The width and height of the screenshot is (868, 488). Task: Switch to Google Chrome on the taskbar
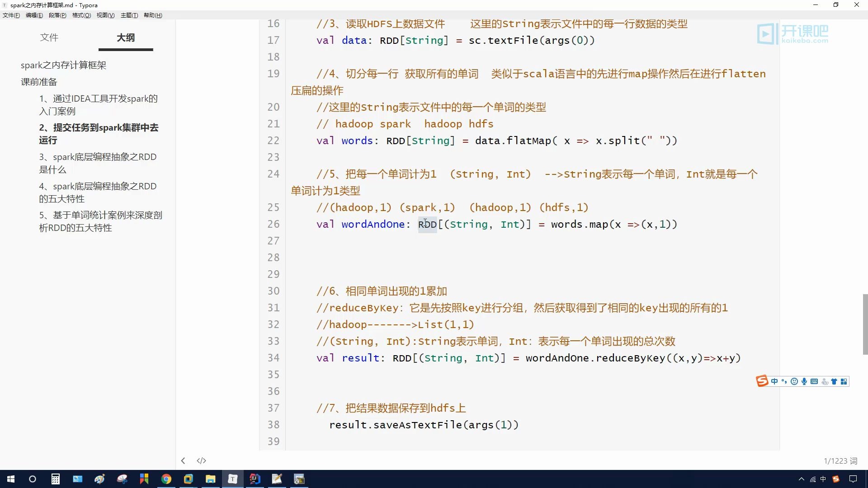(166, 479)
